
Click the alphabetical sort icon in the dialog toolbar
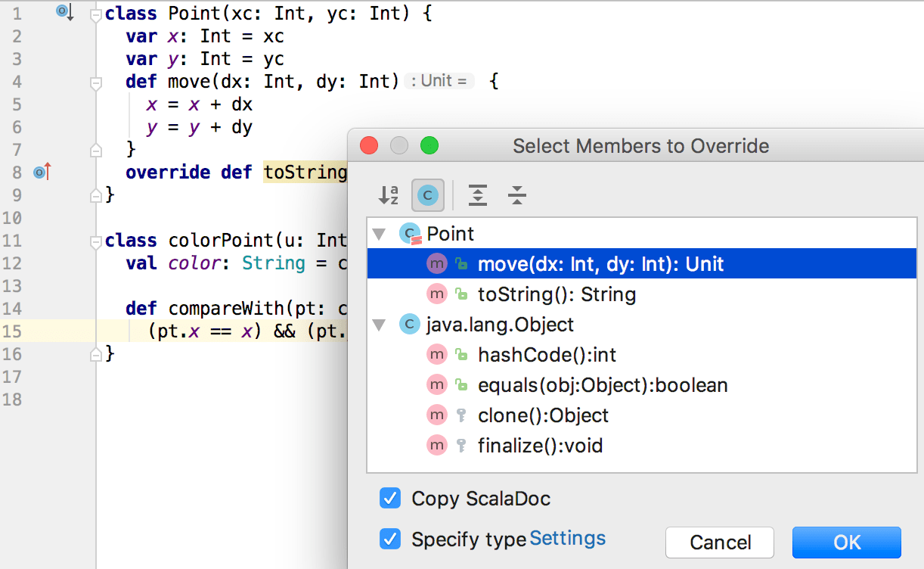(x=389, y=194)
